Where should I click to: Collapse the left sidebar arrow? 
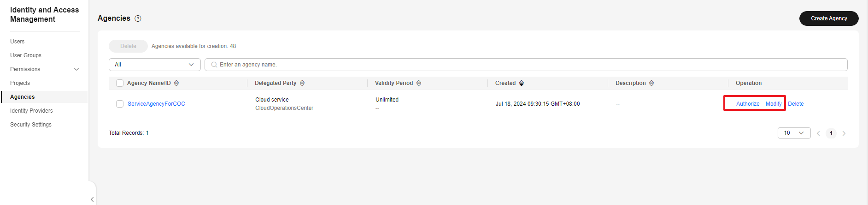pyautogui.click(x=92, y=199)
